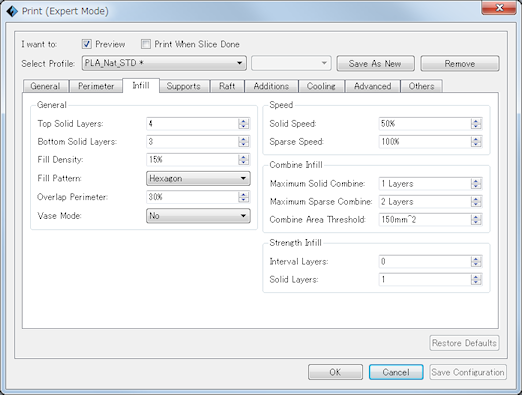Open the Raft tab
The height and width of the screenshot is (395, 522).
tap(227, 86)
